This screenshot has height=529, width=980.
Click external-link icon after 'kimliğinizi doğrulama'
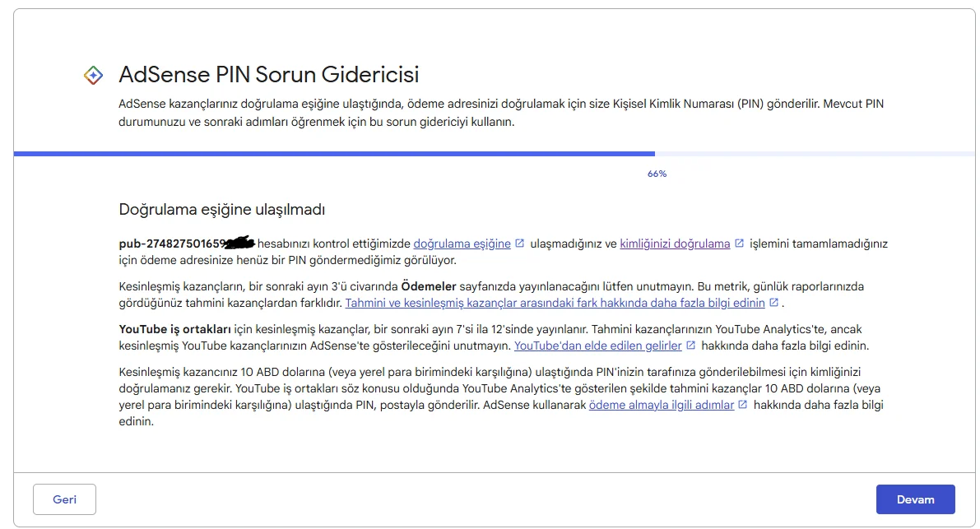tap(739, 243)
